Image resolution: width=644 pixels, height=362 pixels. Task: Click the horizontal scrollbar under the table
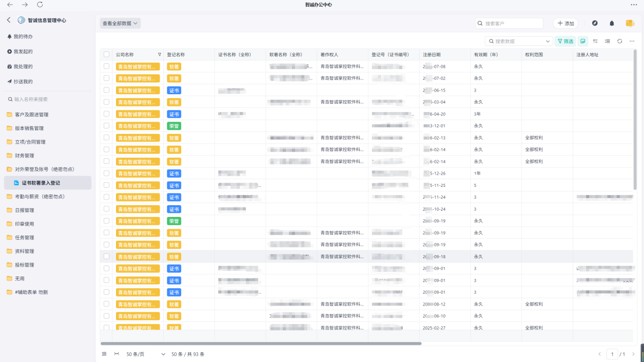[x=261, y=344]
